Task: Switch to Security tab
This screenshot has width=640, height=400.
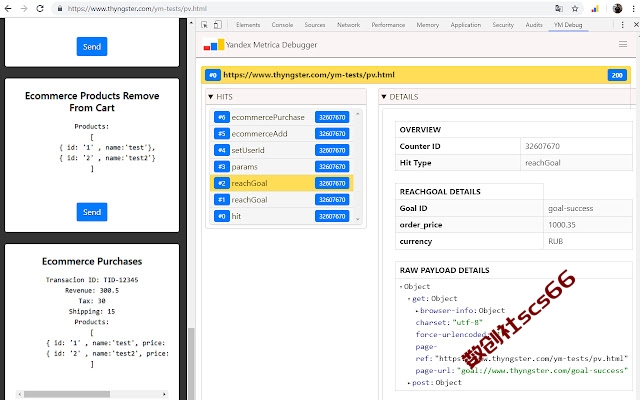Action: coord(503,25)
